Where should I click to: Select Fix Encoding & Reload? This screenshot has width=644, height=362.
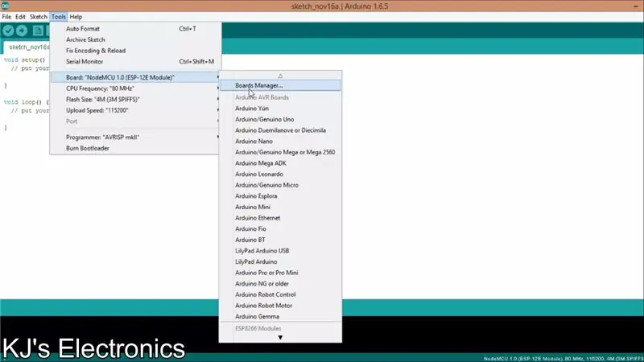135,51
